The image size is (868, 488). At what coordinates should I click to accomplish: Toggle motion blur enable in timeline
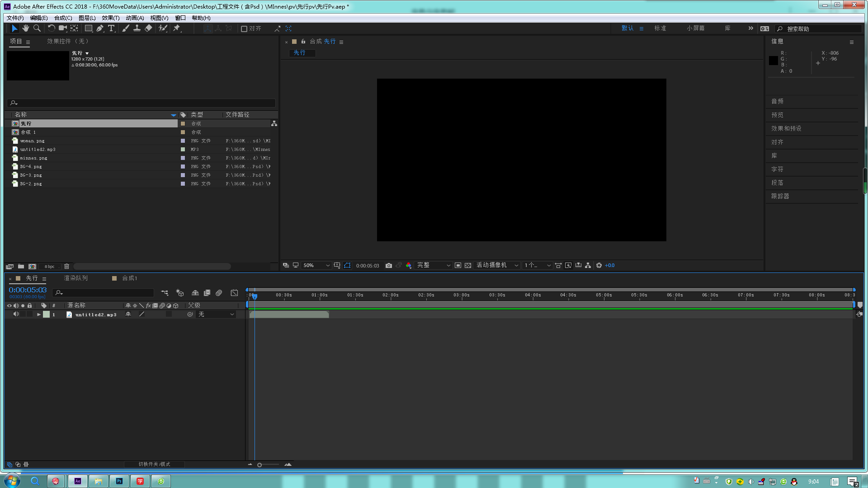click(x=219, y=293)
